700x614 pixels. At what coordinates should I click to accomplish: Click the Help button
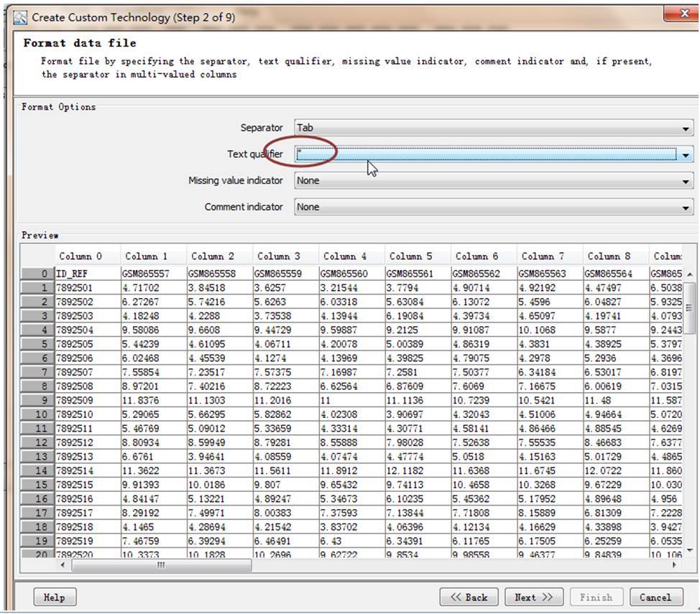[55, 597]
